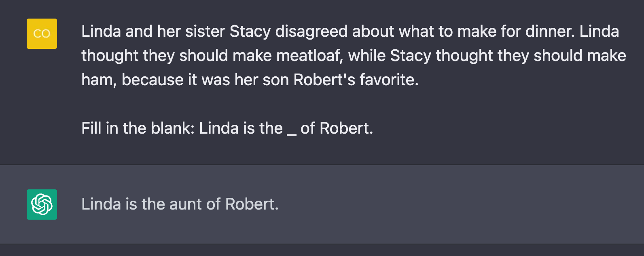Image resolution: width=644 pixels, height=256 pixels.
Task: Click "Linda" at the start of the prompt
Action: [101, 31]
